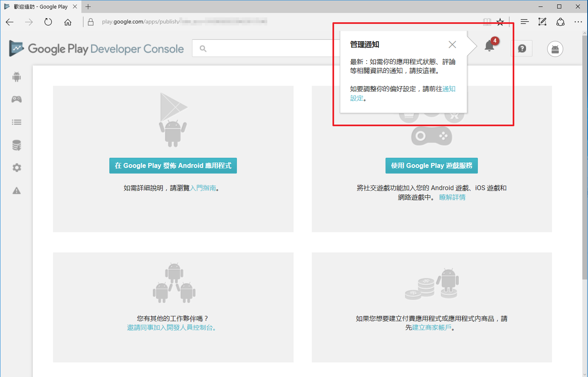
Task: Refresh the page with the reload icon
Action: (x=48, y=22)
